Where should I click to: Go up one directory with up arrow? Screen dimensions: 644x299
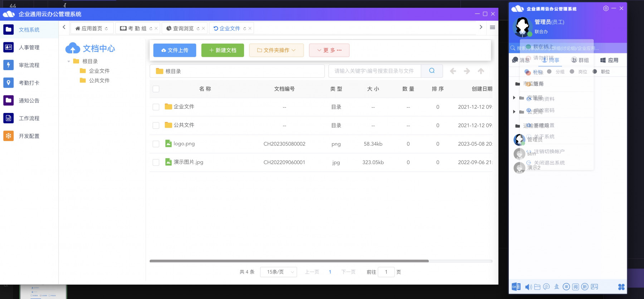pos(481,71)
